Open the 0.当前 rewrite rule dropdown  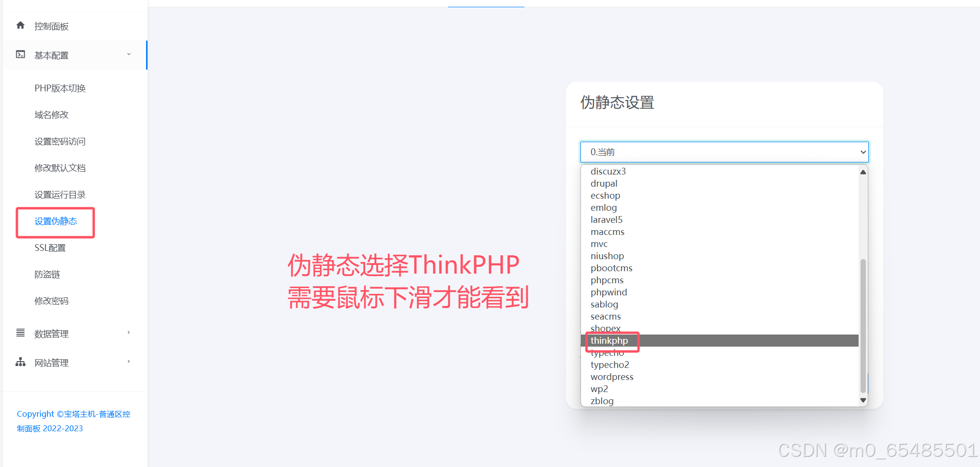[724, 152]
